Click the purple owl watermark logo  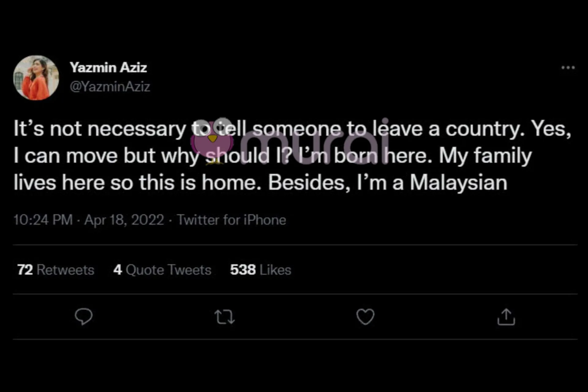click(x=212, y=141)
